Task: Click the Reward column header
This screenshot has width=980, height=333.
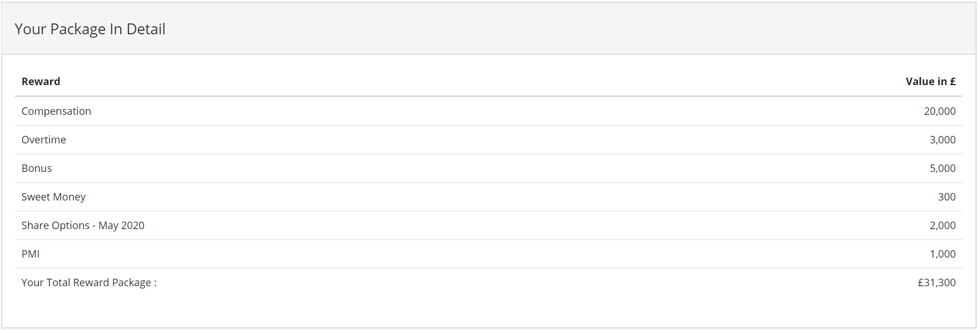Action: pyautogui.click(x=41, y=82)
